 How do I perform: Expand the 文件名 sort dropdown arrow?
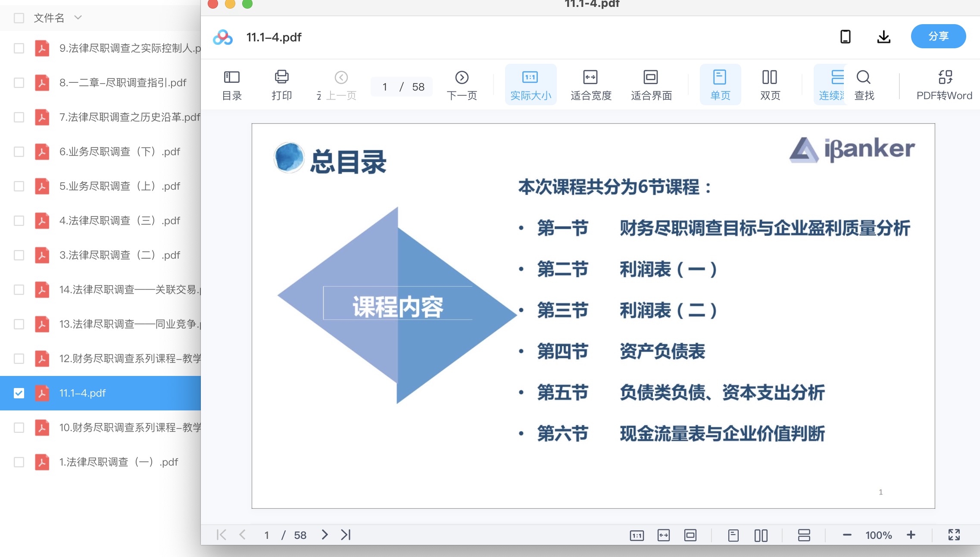tap(78, 18)
